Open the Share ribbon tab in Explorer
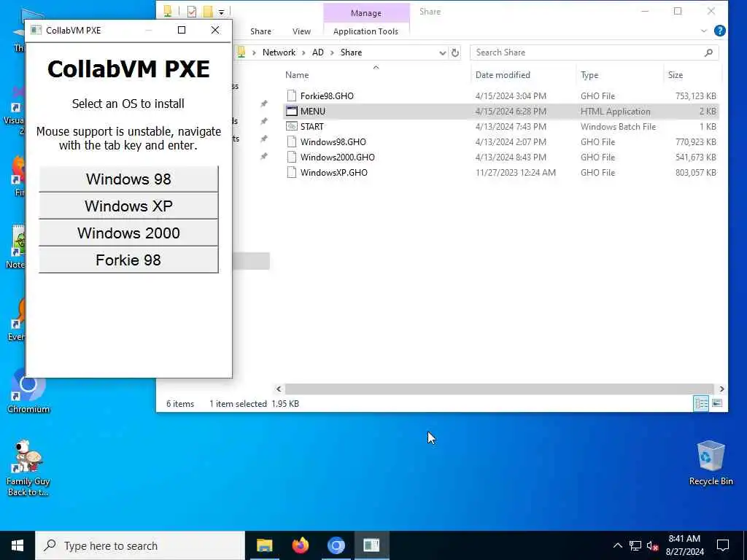 pyautogui.click(x=260, y=31)
